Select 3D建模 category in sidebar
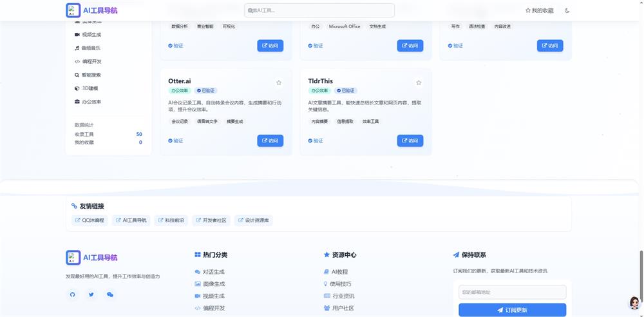This screenshot has height=317, width=644. [x=86, y=88]
